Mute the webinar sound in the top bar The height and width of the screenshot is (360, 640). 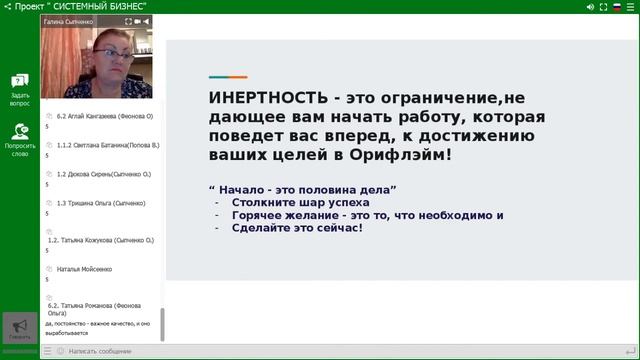590,7
